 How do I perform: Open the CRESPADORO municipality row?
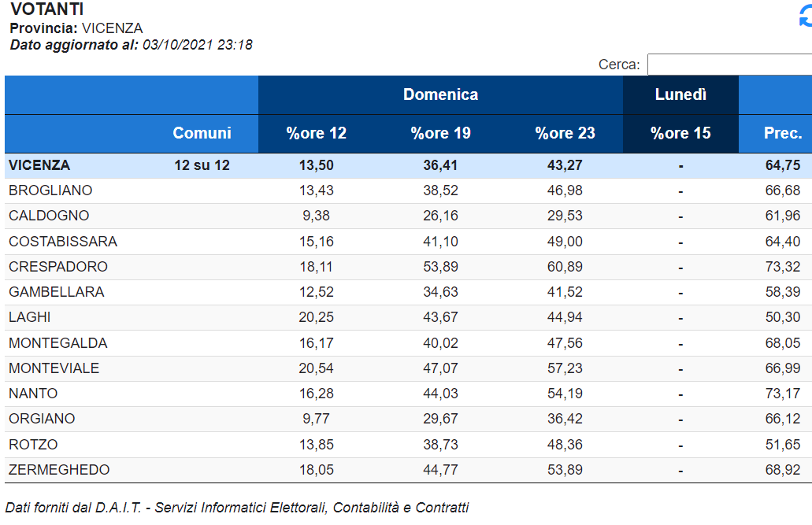(x=408, y=267)
